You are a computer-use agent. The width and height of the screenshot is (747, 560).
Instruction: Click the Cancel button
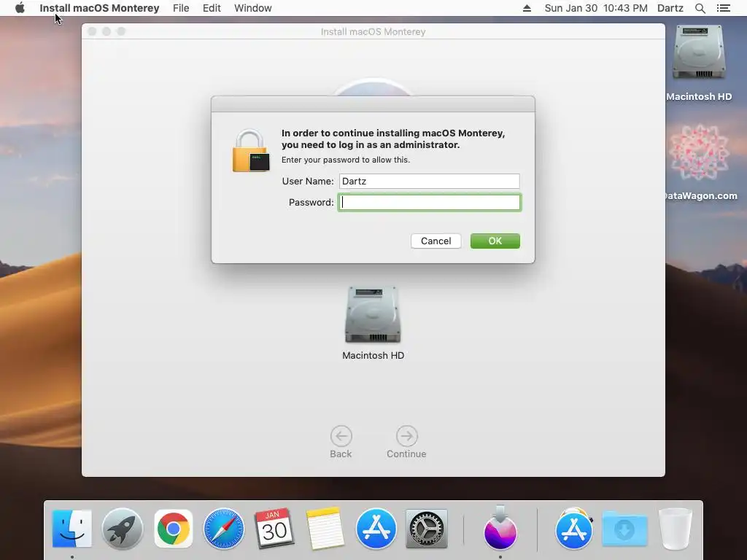[436, 241]
